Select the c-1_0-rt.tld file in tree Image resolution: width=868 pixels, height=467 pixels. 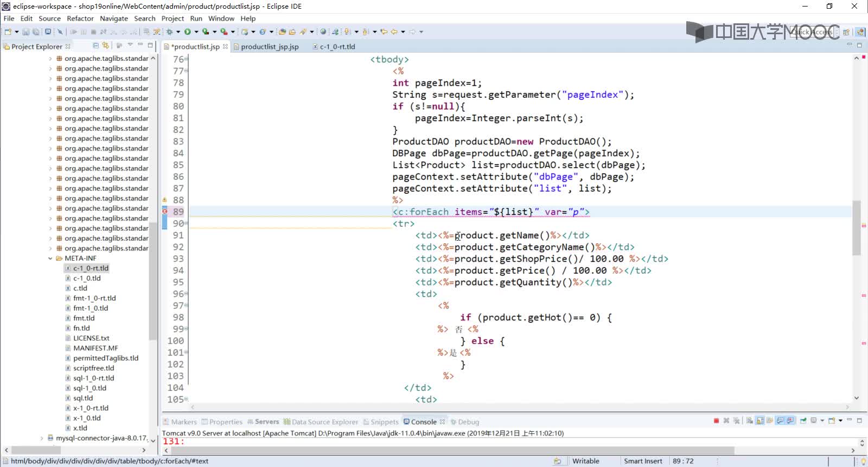(91, 268)
